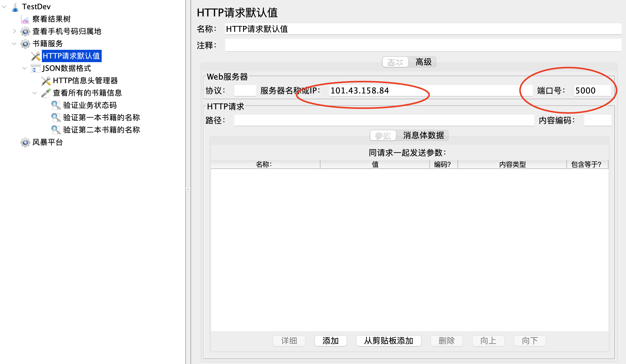Image resolution: width=626 pixels, height=364 pixels.
Task: Click the 路径 input field
Action: 384,120
